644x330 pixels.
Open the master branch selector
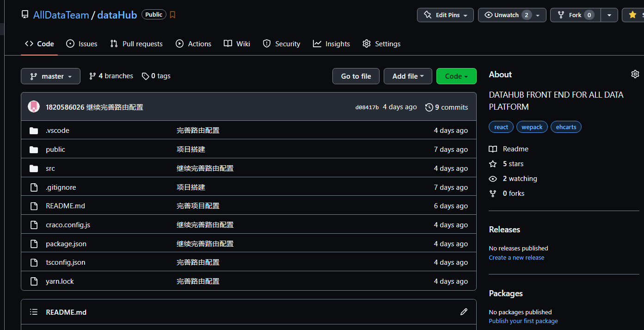[50, 76]
